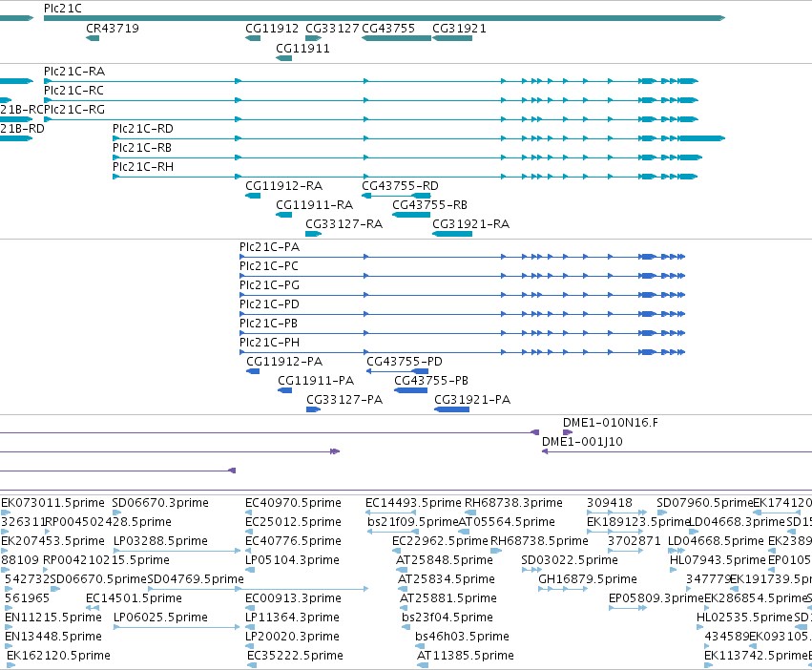Open protein Plc21C-PA label
The image size is (812, 670).
point(269,246)
